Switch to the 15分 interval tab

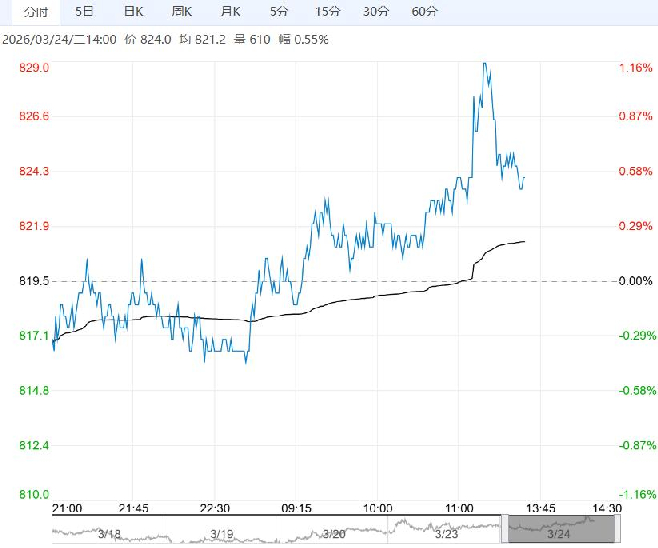pos(327,12)
